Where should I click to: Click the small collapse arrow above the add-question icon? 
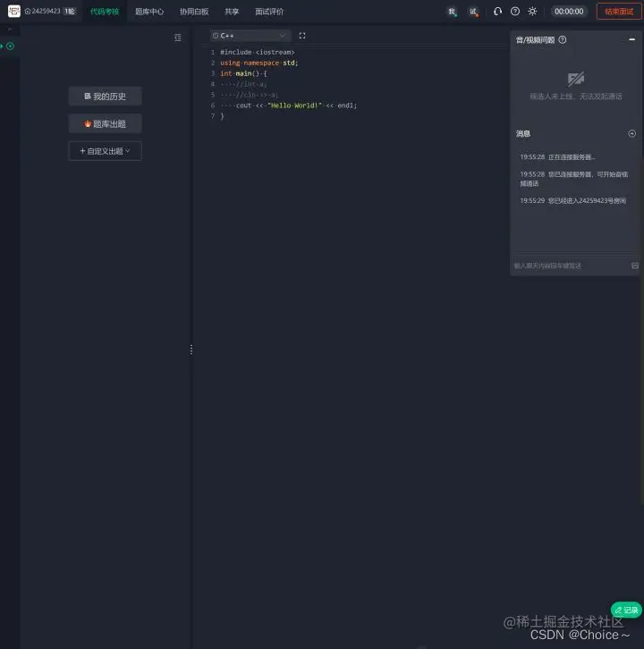10,29
